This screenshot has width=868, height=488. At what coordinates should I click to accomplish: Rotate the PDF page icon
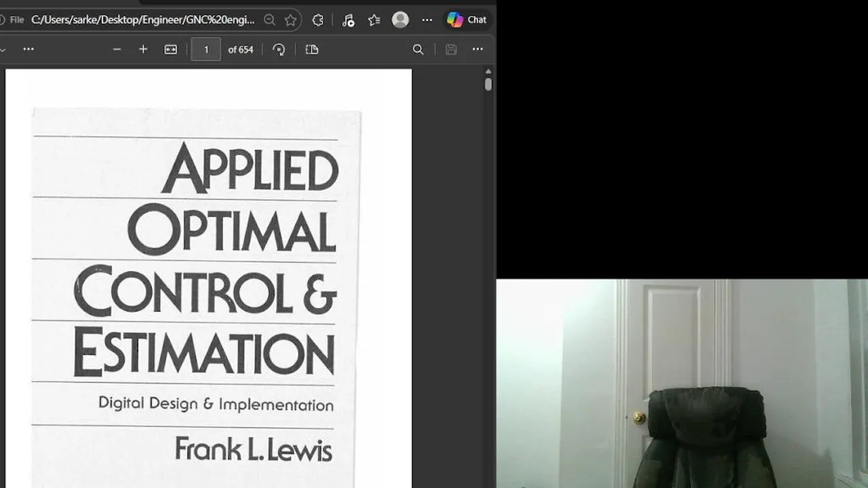(x=279, y=49)
